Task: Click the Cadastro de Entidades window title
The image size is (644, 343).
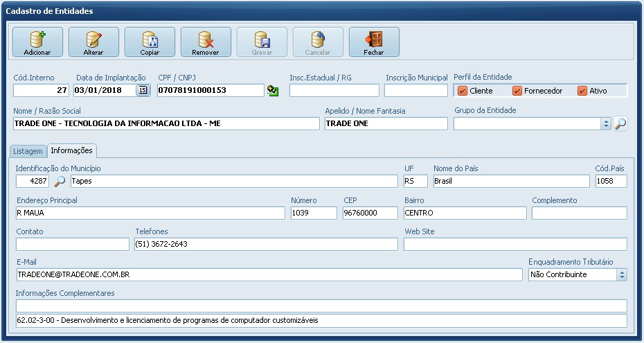Action: click(x=49, y=11)
